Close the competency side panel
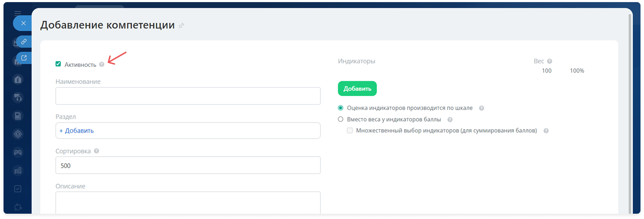This screenshot has height=219, width=644. [23, 23]
